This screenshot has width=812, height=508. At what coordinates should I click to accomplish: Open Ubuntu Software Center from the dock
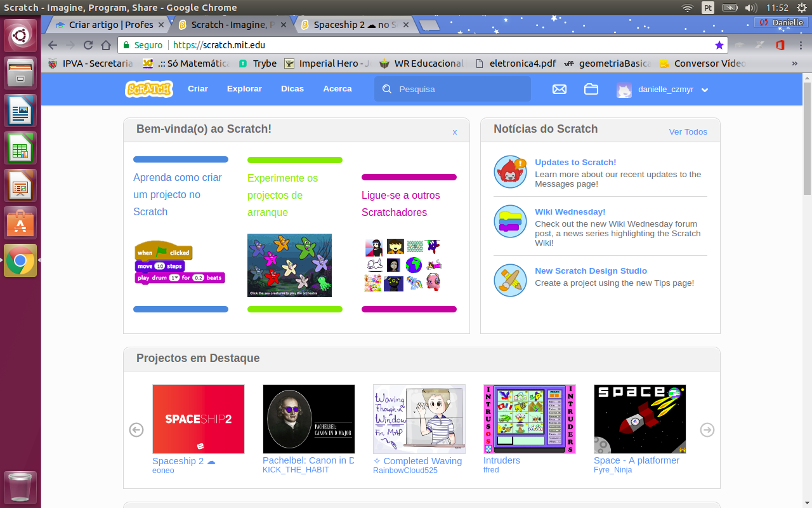(20, 223)
